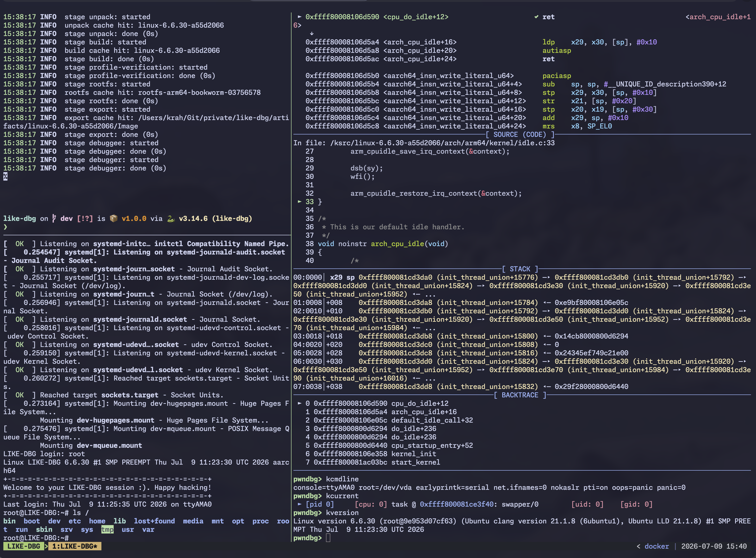
Task: Click the tmp directory in ls output
Action: pos(107,530)
